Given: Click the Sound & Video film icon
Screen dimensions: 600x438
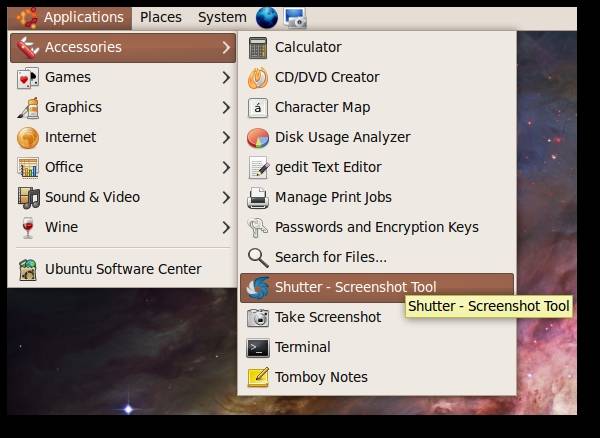Looking at the screenshot, I should pyautogui.click(x=28, y=197).
